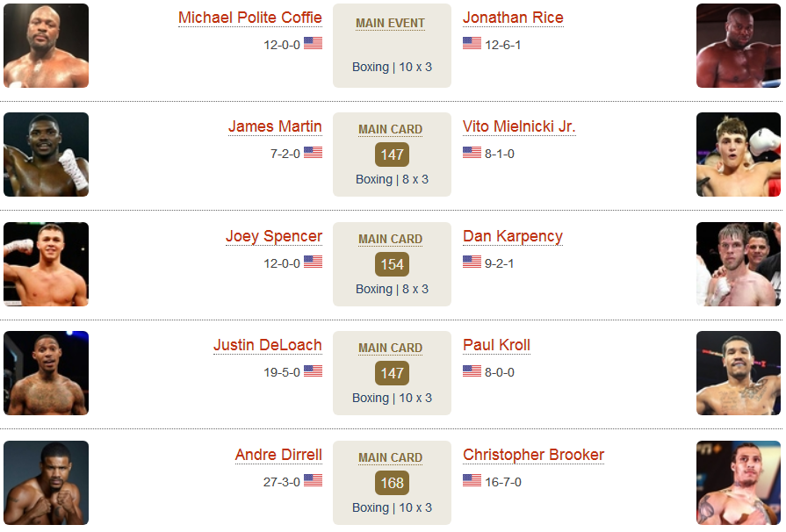
Task: Click James Martin's fighter photo
Action: click(47, 155)
